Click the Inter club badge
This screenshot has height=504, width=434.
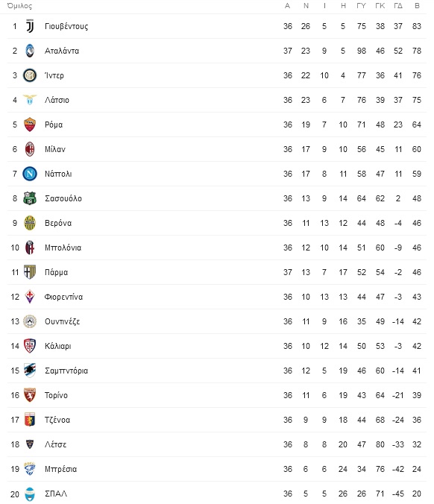click(x=30, y=75)
